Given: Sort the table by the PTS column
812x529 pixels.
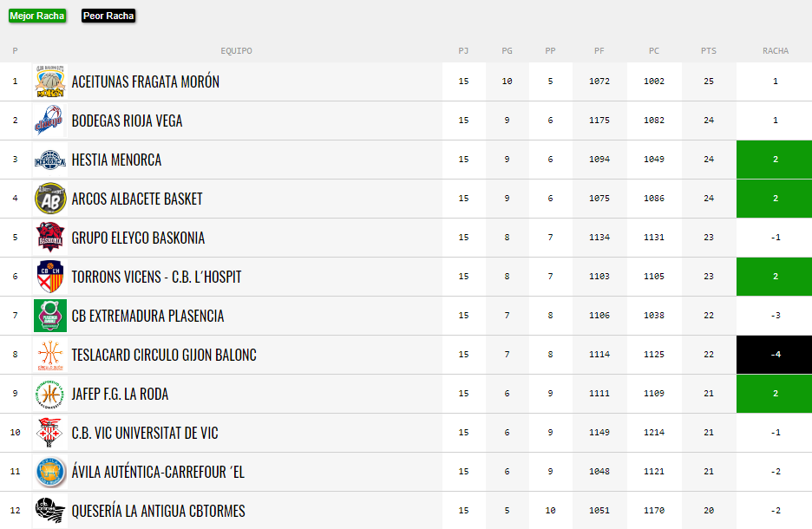Looking at the screenshot, I should tap(709, 50).
